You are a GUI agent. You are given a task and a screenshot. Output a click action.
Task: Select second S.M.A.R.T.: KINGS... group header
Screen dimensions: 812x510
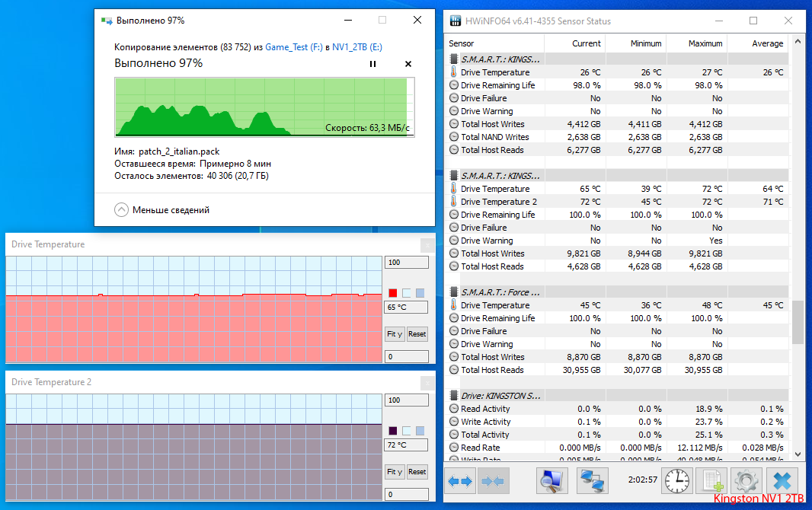click(617, 175)
